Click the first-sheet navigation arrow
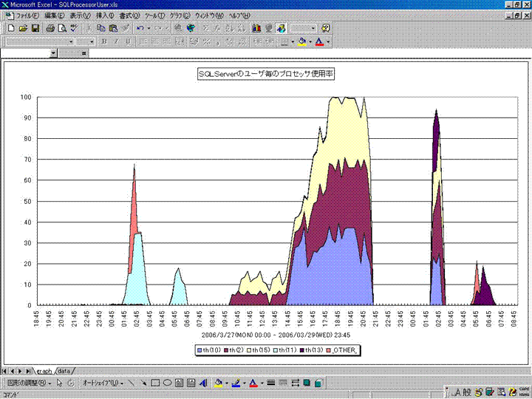This screenshot has height=399, width=532. click(x=4, y=371)
